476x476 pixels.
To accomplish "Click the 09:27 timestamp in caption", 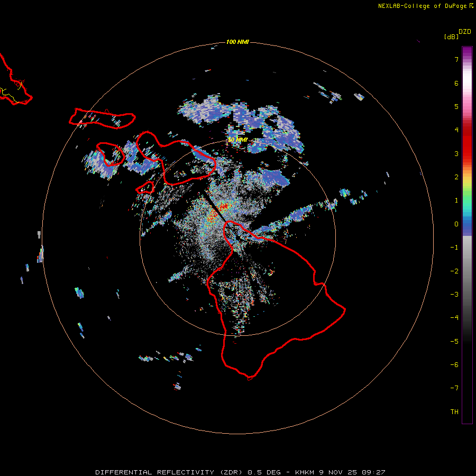I will (x=373, y=472).
